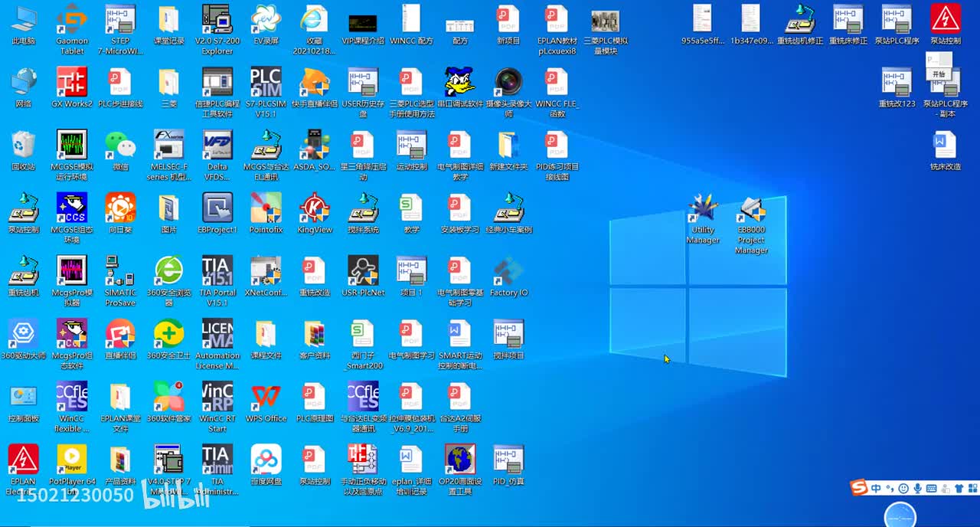Launch Factory IO shortcut

[x=509, y=276]
